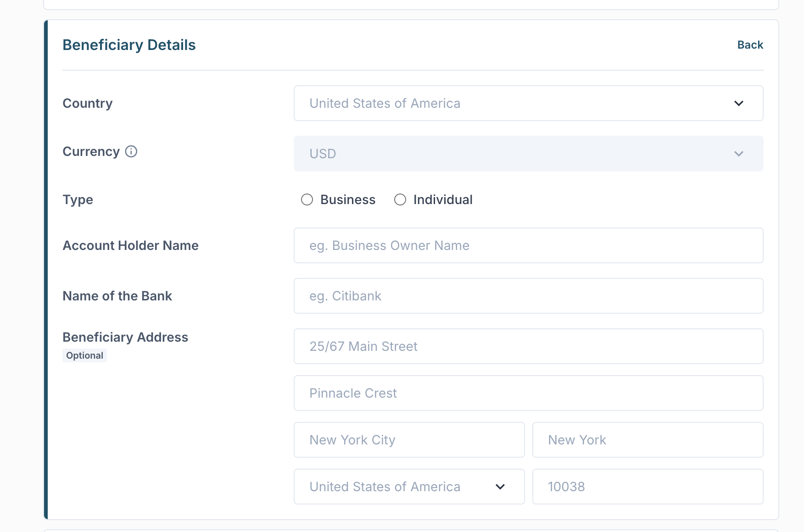Screen dimensions: 804x532
Task: Click the Country label text
Action: (87, 104)
